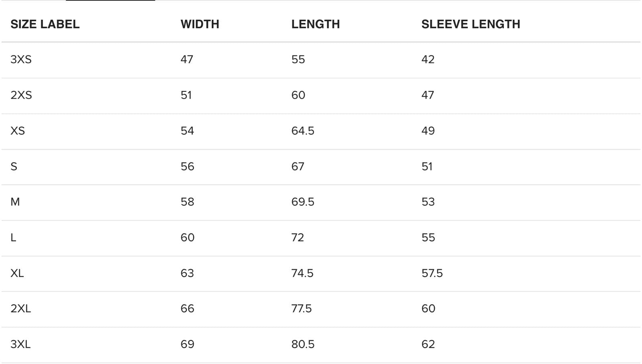Click the LENGTH column header
Viewport: 642px width, 364px height.
[315, 24]
